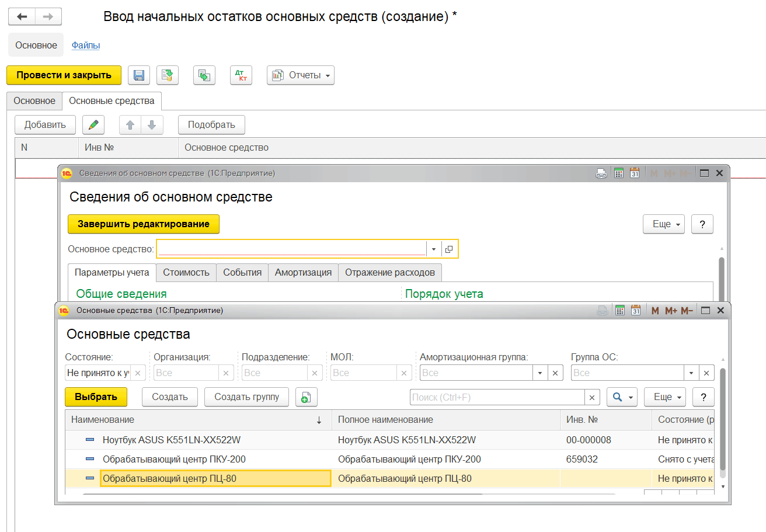Click the list window vertical scrollbar
Image resolution: width=766 pixels, height=532 pixels.
coord(723,419)
